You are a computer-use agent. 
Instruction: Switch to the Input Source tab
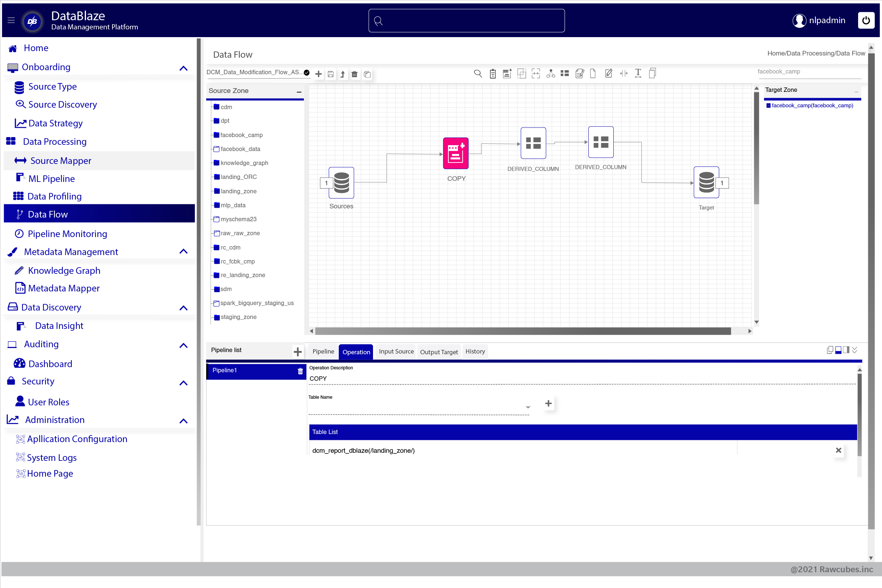tap(396, 351)
